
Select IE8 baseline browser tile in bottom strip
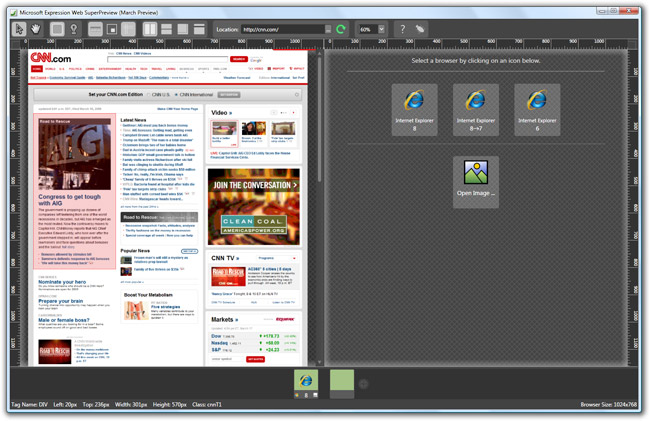click(306, 380)
